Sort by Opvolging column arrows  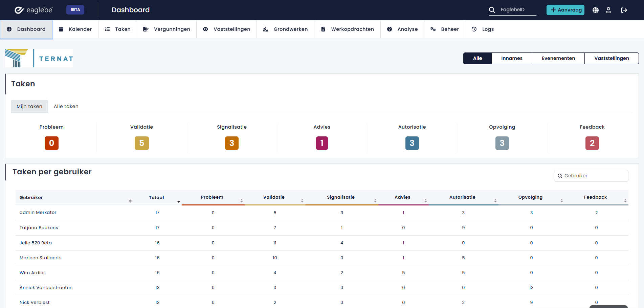pos(562,201)
